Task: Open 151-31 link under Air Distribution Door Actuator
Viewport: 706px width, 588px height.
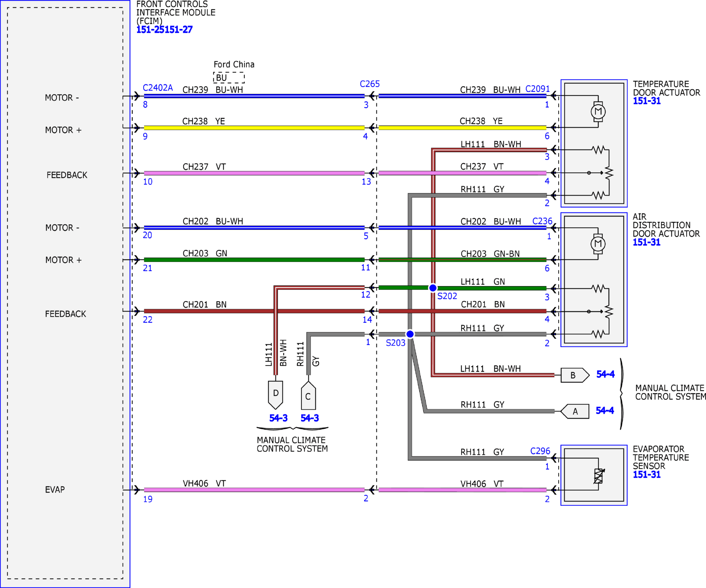Action: pos(647,242)
